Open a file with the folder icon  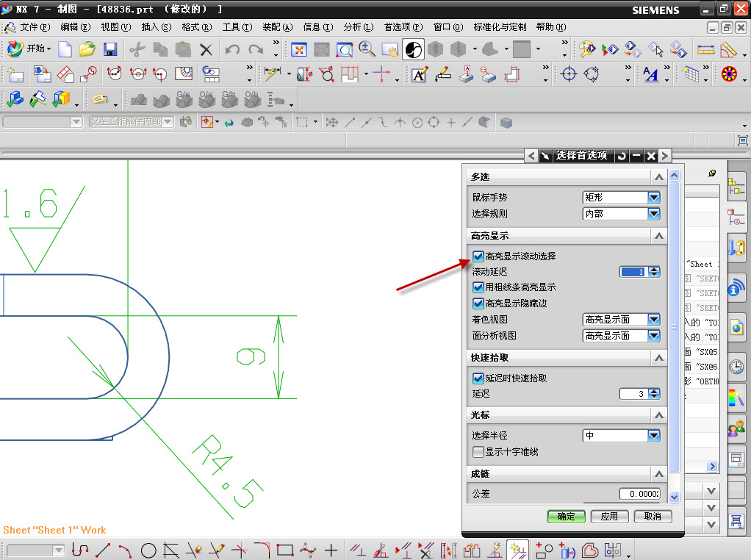coord(87,49)
